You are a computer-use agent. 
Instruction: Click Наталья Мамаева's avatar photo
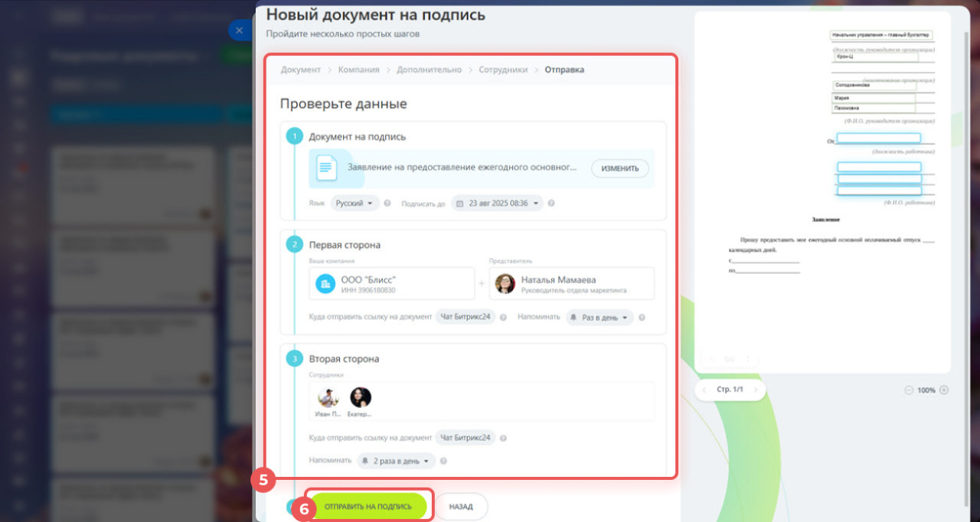pyautogui.click(x=505, y=284)
